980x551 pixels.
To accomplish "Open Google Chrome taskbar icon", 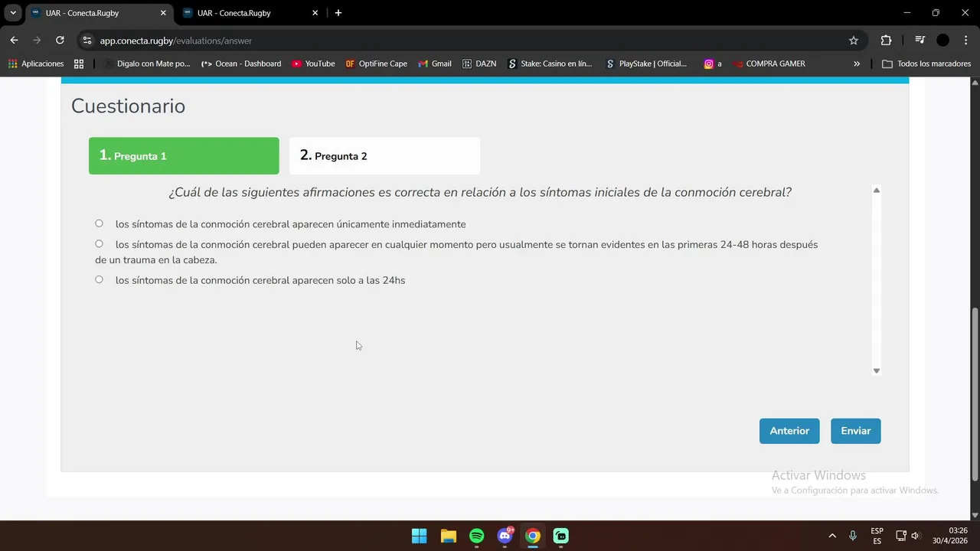I will [533, 536].
